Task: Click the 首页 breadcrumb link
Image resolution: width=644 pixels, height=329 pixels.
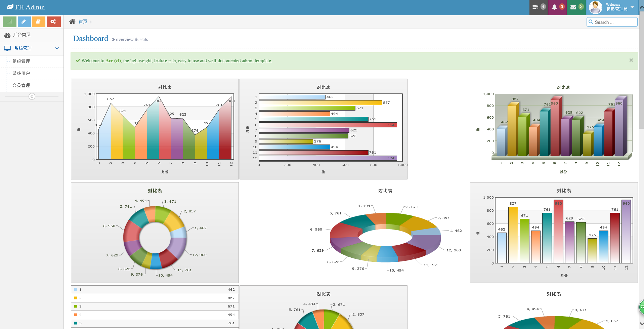Action: click(x=83, y=22)
